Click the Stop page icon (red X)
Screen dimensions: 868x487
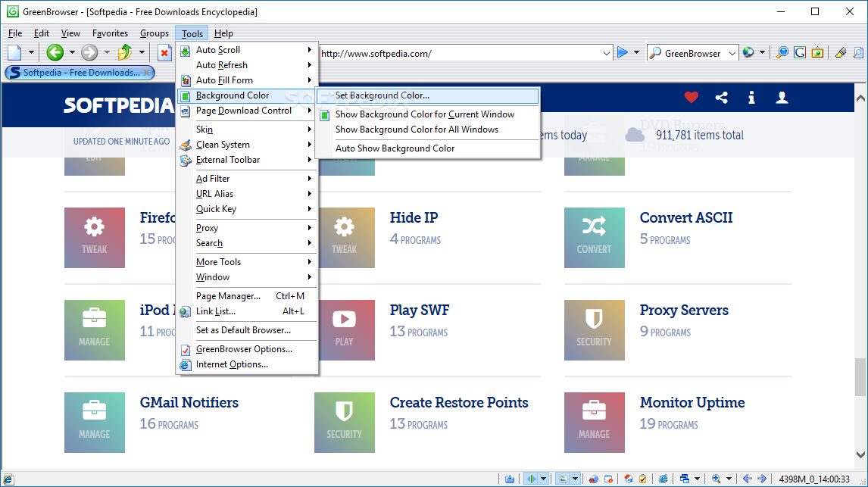164,53
